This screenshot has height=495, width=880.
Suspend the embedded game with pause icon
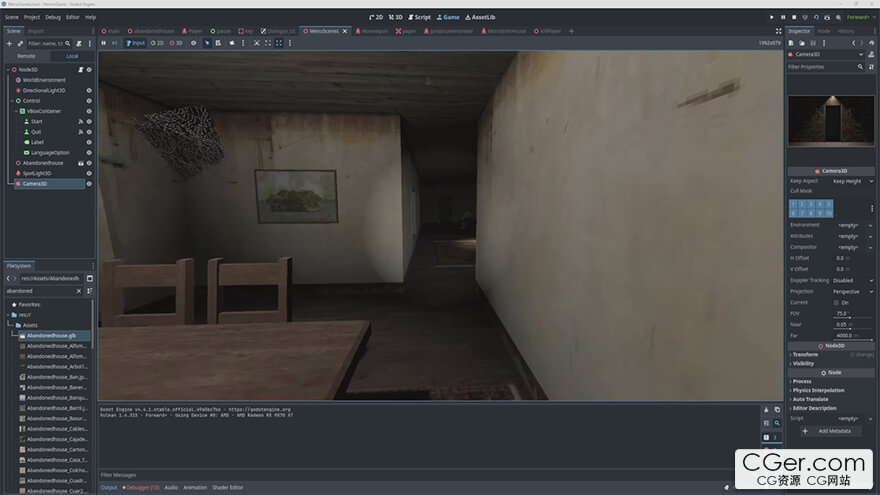coord(103,43)
